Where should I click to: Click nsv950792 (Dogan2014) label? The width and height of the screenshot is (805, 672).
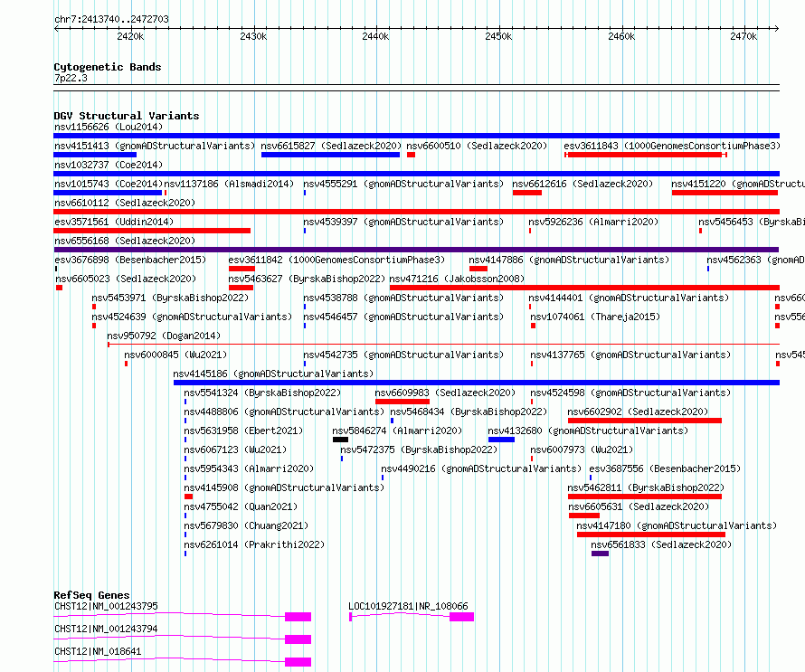coord(165,336)
